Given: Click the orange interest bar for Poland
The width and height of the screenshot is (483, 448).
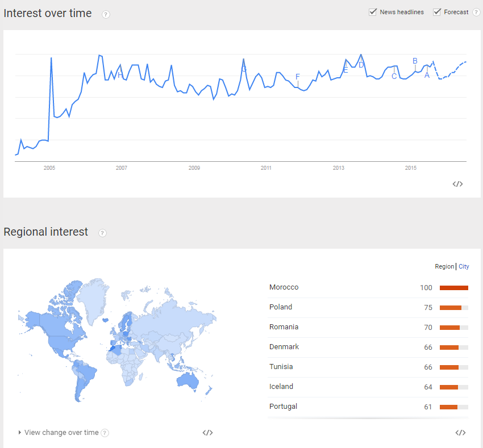Looking at the screenshot, I should (451, 308).
